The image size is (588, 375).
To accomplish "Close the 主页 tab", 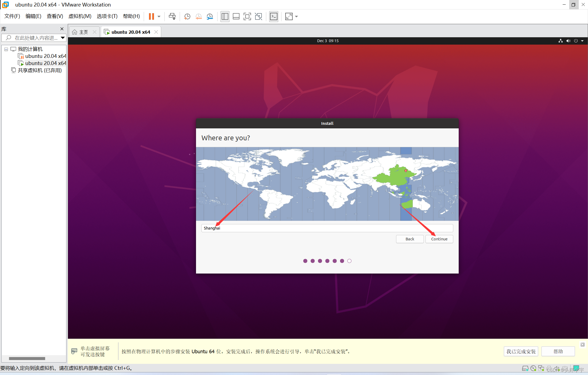I will coord(94,32).
